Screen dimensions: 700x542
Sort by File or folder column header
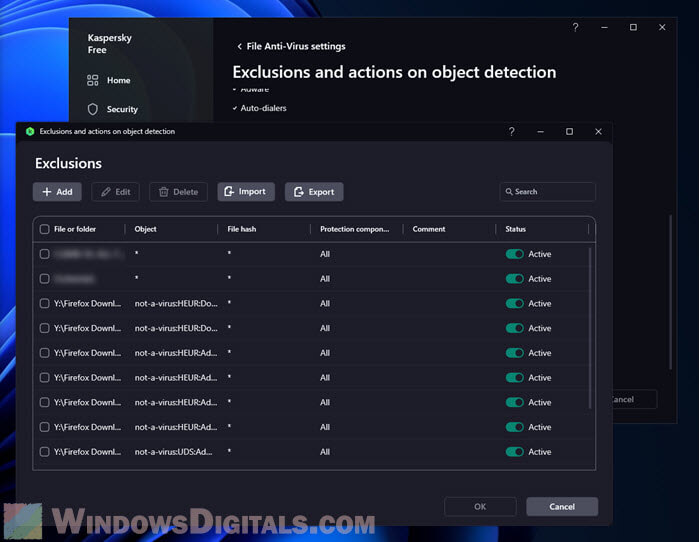[x=75, y=229]
